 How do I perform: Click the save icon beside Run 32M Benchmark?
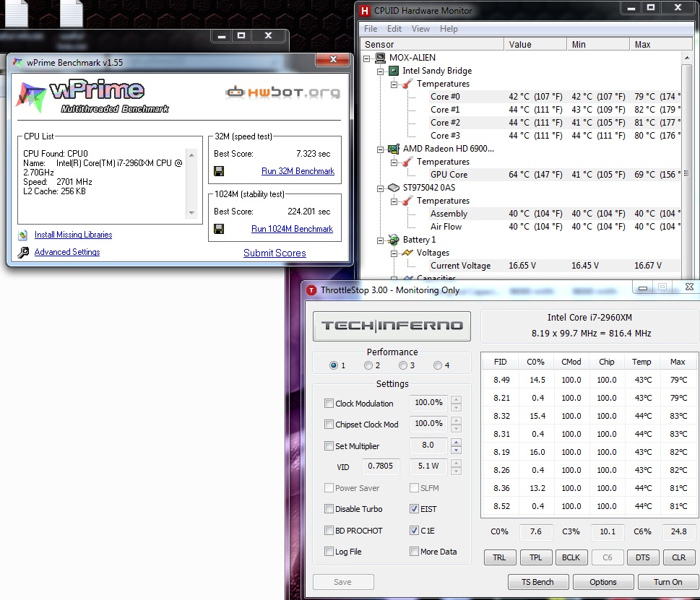point(219,171)
